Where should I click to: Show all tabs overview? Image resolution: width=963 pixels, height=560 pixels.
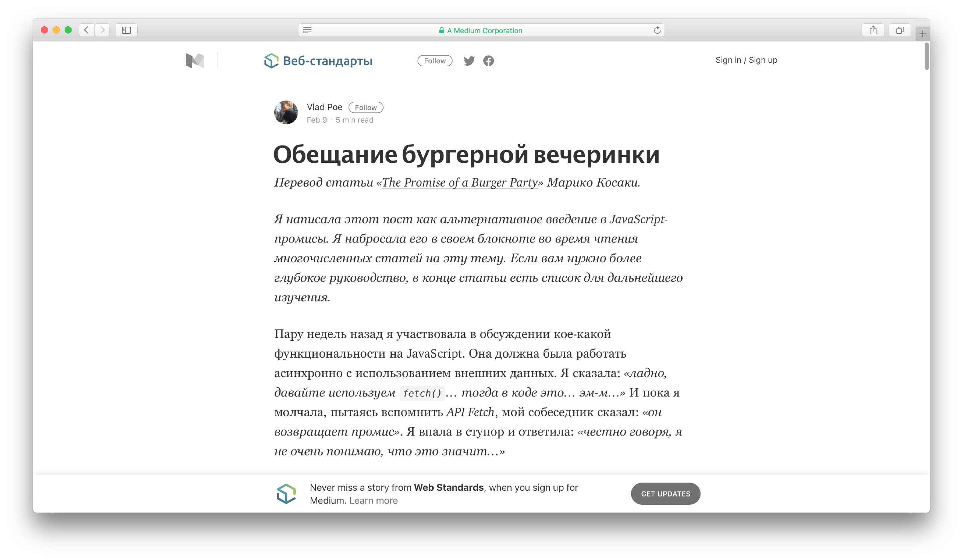click(900, 30)
